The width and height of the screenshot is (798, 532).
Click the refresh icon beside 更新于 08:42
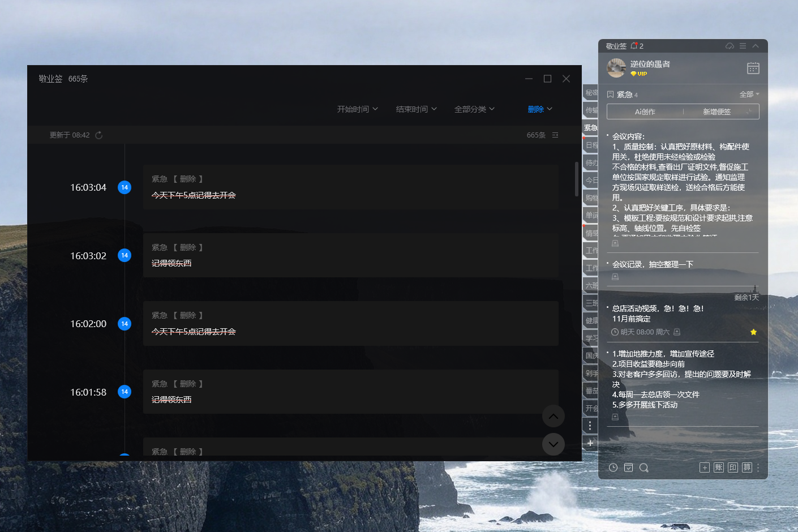pyautogui.click(x=99, y=135)
